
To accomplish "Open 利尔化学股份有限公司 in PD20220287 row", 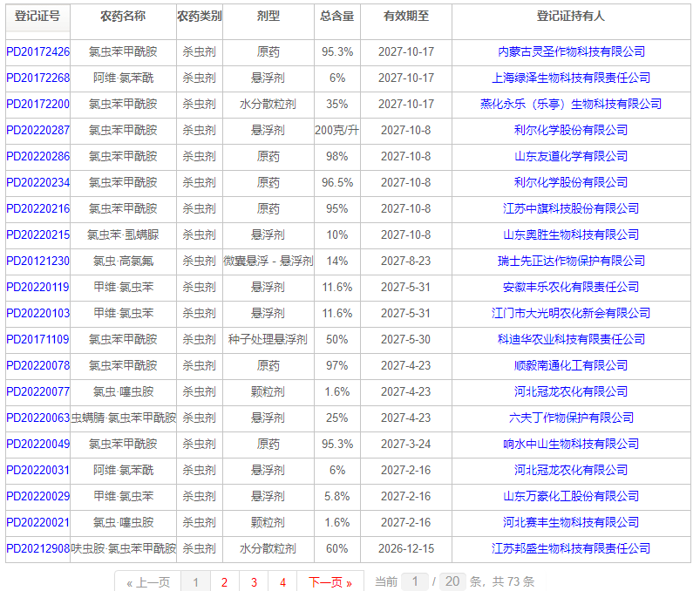I will pos(571,131).
